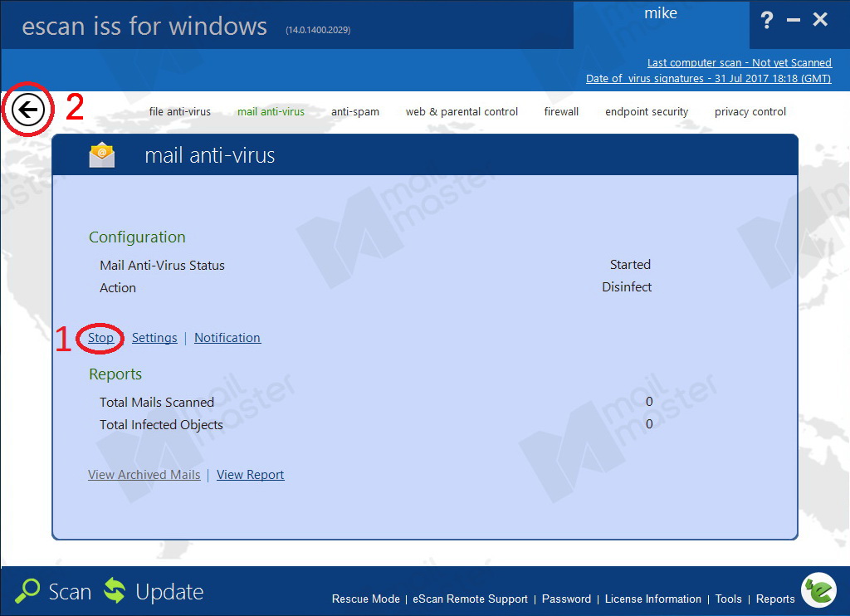Click the mail envelope icon in header

102,155
